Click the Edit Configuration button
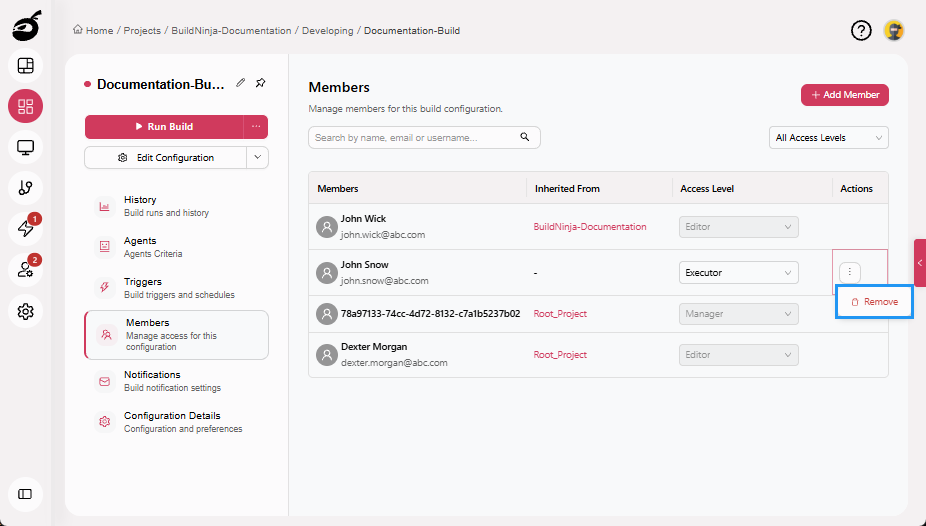The height and width of the screenshot is (526, 926). [165, 158]
